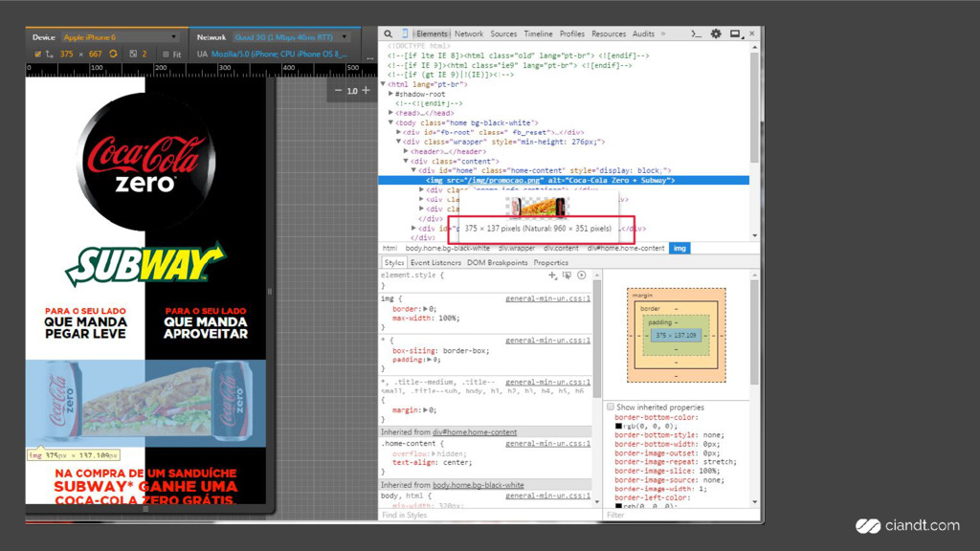Click the toggle element state icon
The height and width of the screenshot is (551, 980).
567,275
